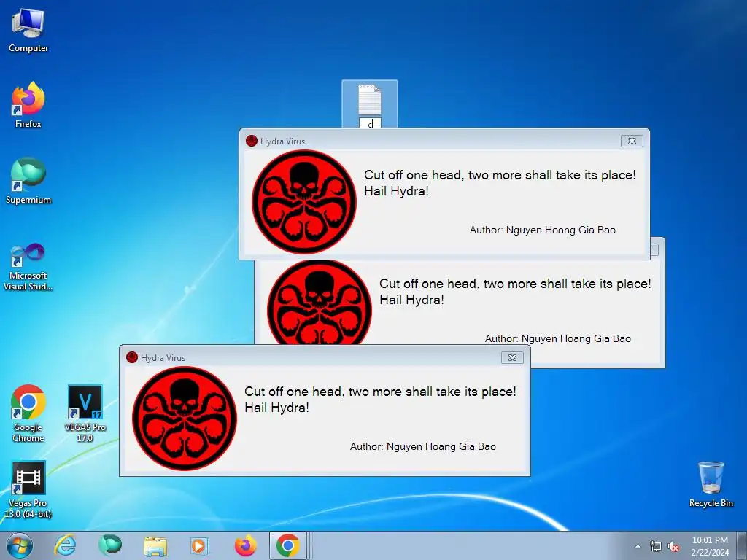Click "Hail Hydra!" text in bottom window
The image size is (747, 560).
pos(276,408)
